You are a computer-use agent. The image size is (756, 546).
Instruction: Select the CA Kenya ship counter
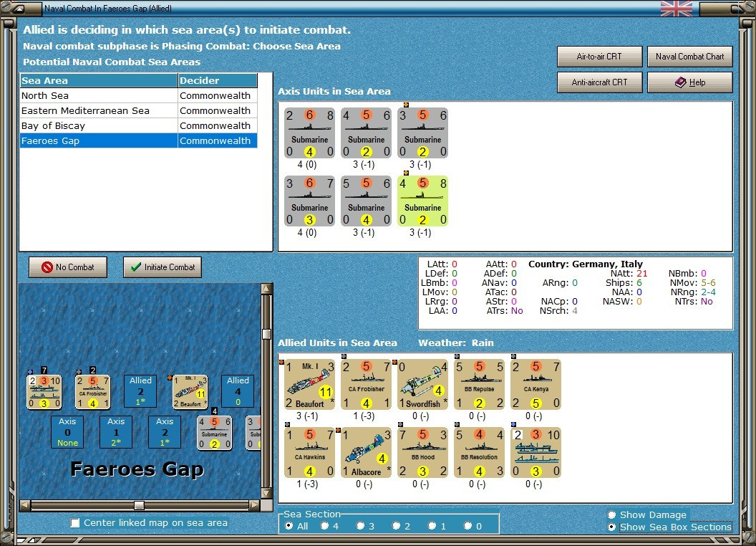point(536,384)
